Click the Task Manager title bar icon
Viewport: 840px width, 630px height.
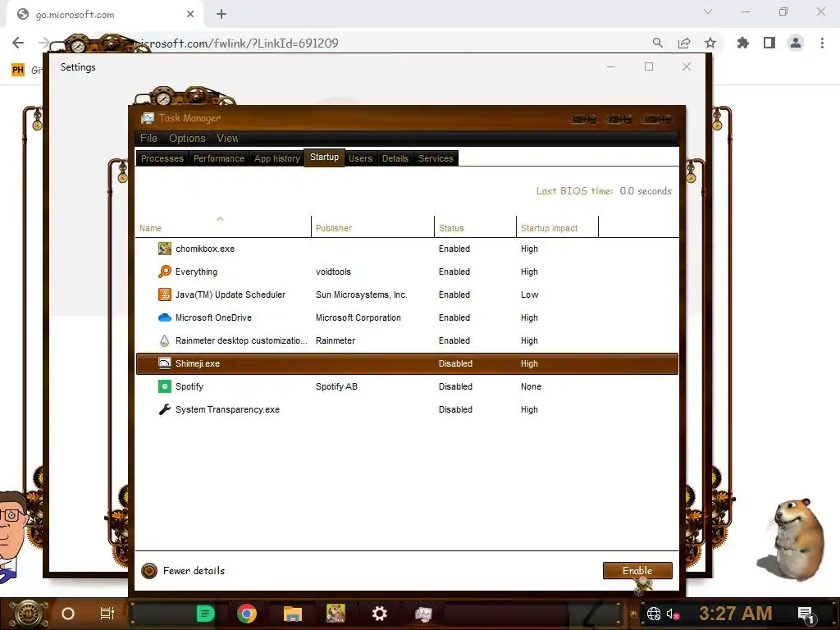click(x=148, y=118)
